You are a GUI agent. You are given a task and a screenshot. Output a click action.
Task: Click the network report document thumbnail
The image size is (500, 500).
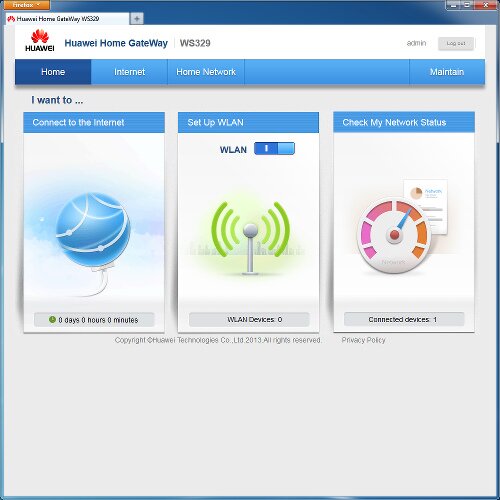[x=426, y=207]
